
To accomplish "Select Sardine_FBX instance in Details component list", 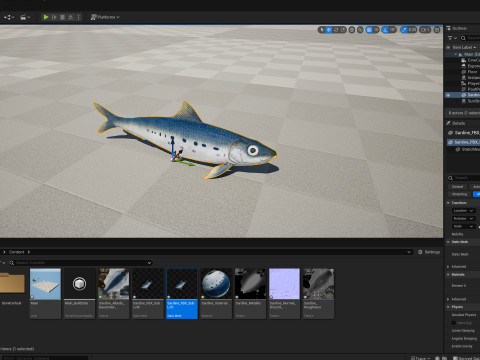I will (x=464, y=142).
